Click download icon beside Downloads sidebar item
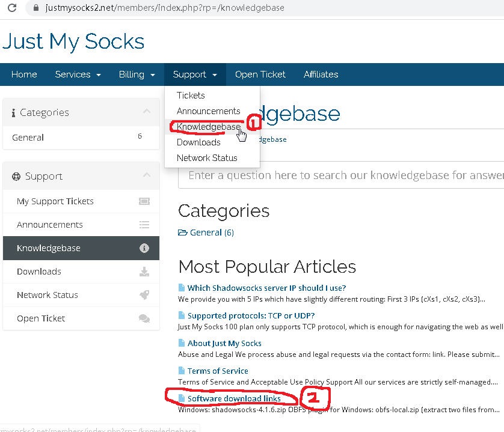The image size is (504, 432). click(144, 272)
